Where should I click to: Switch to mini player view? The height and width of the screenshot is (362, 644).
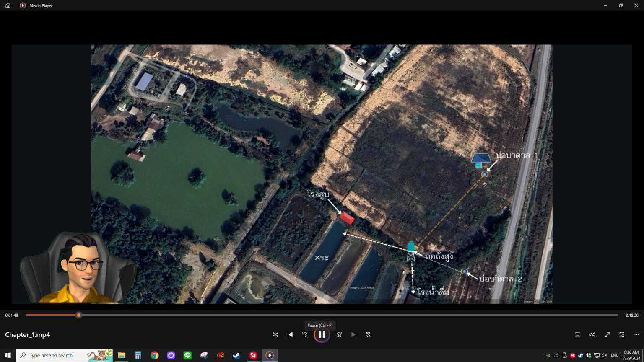[622, 335]
